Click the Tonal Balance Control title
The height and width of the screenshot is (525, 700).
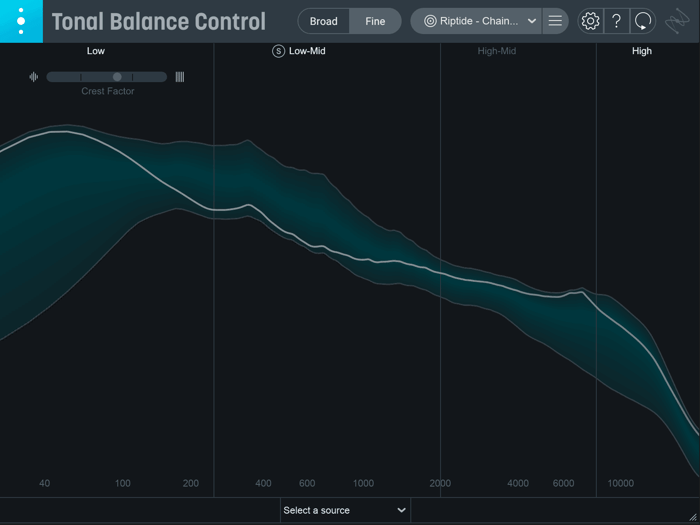(x=159, y=21)
